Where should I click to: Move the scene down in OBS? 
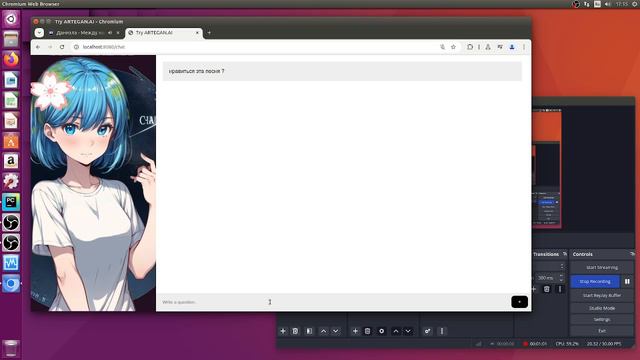pyautogui.click(x=336, y=331)
